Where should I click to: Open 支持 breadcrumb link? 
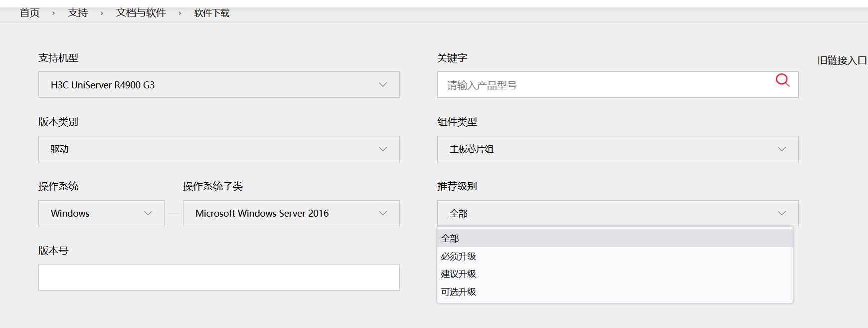(x=78, y=13)
